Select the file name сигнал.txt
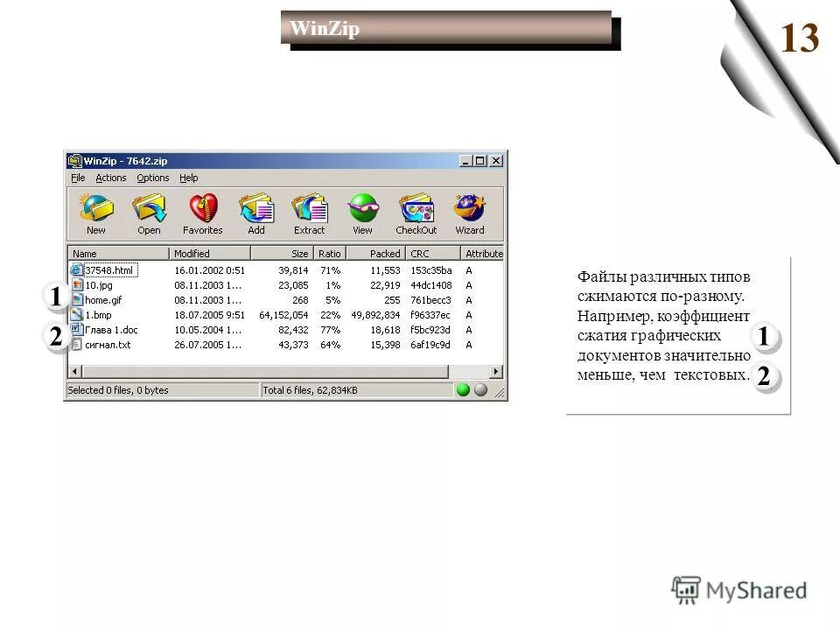Viewport: 840px width, 630px height. (108, 345)
